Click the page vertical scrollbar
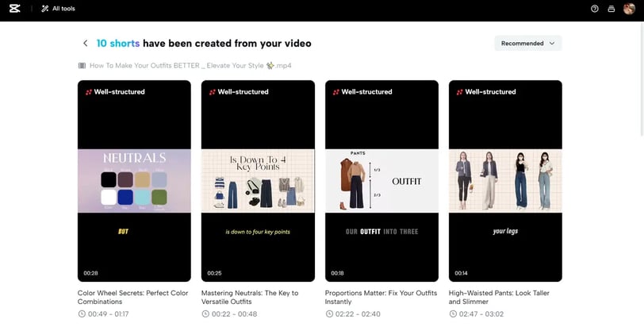 642,78
